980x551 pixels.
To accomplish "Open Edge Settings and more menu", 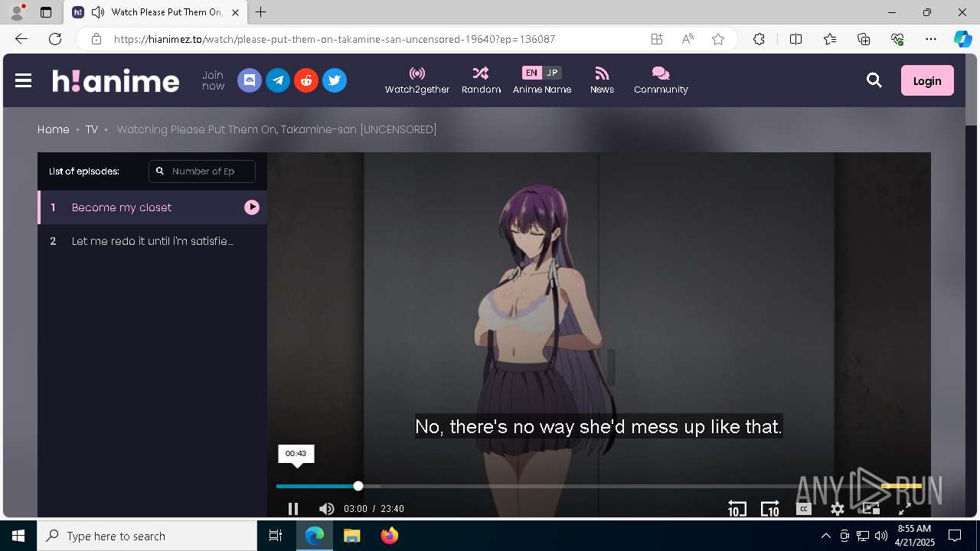I will (931, 39).
